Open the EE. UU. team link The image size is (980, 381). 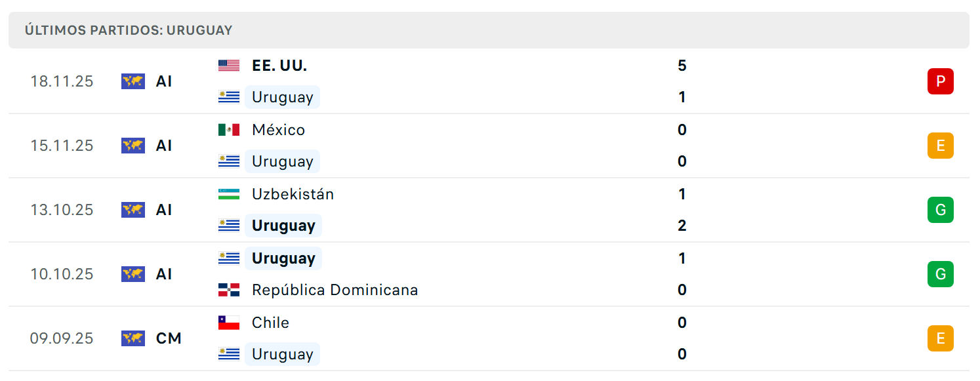279,66
